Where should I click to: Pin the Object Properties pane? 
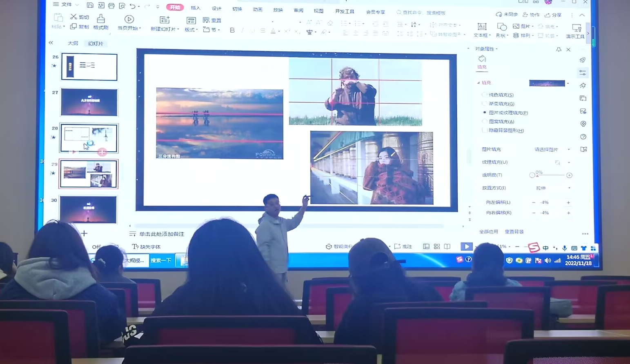point(559,49)
